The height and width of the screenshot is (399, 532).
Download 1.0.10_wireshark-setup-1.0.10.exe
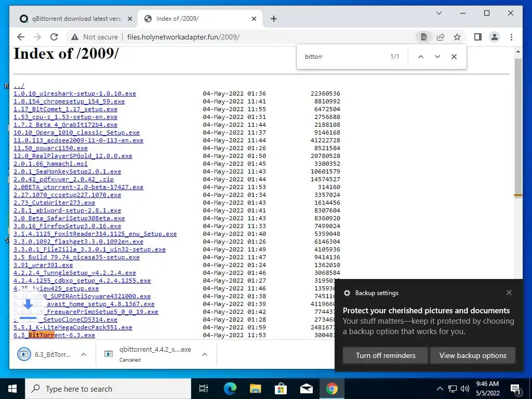[75, 94]
